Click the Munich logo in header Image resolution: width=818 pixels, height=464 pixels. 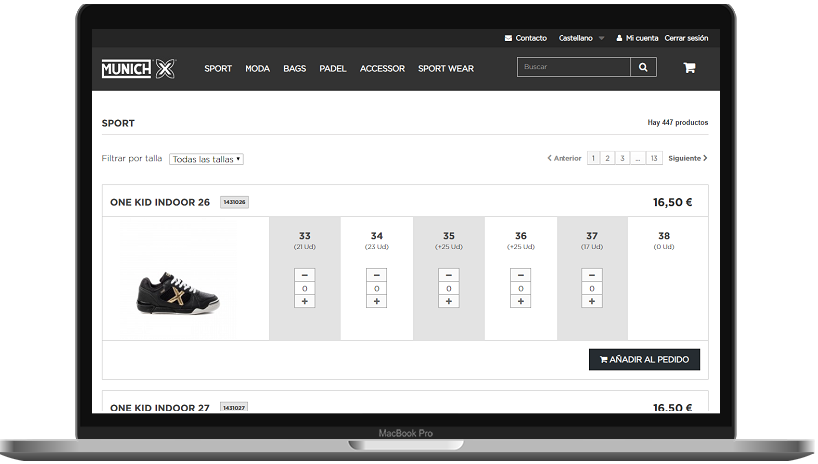point(139,68)
